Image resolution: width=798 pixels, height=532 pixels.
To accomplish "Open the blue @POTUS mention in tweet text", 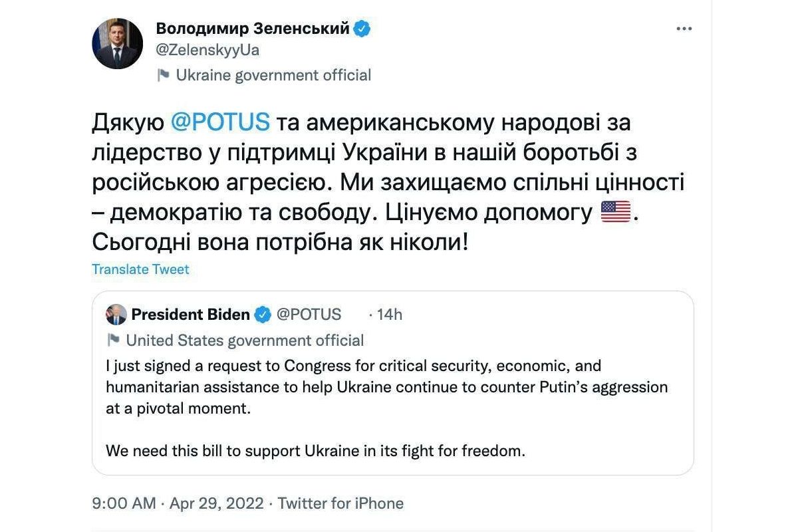I will click(220, 123).
